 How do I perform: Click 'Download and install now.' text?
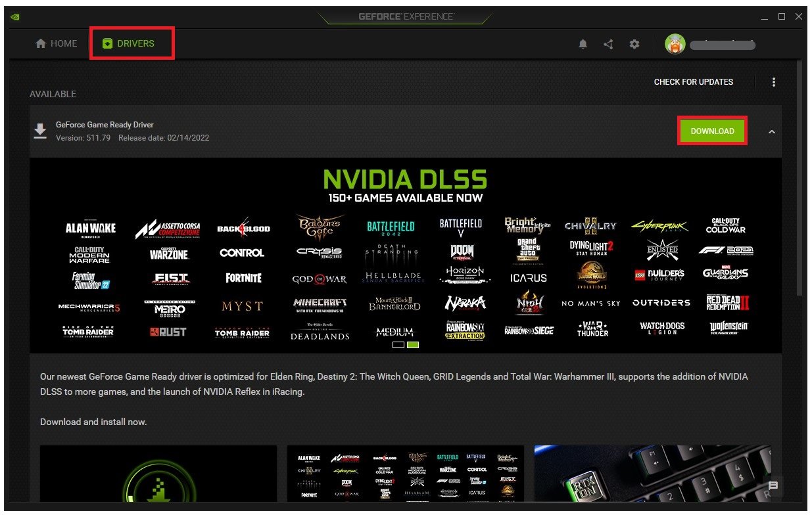tap(93, 422)
